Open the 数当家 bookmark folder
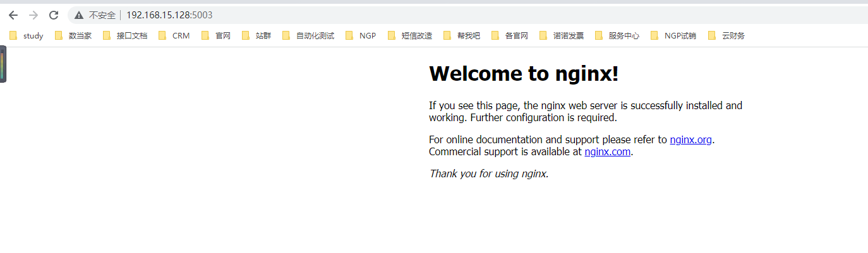 point(73,36)
